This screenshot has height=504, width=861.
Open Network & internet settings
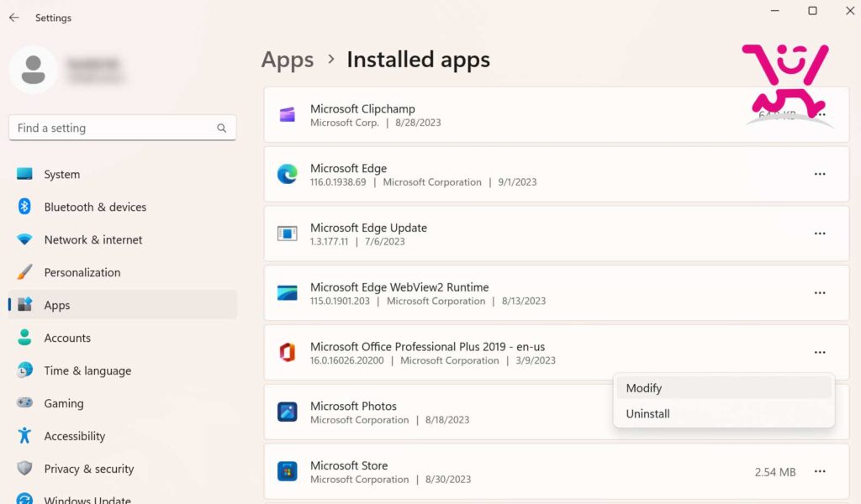[122, 239]
